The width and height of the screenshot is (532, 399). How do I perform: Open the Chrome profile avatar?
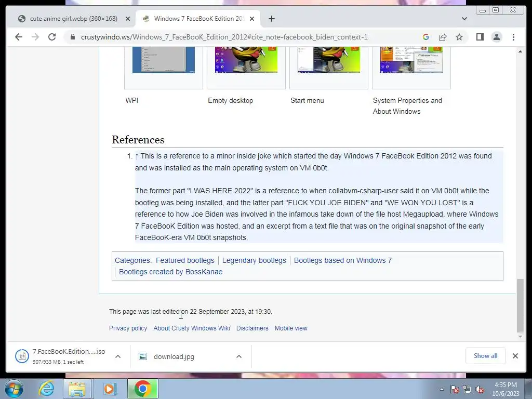pos(496,37)
